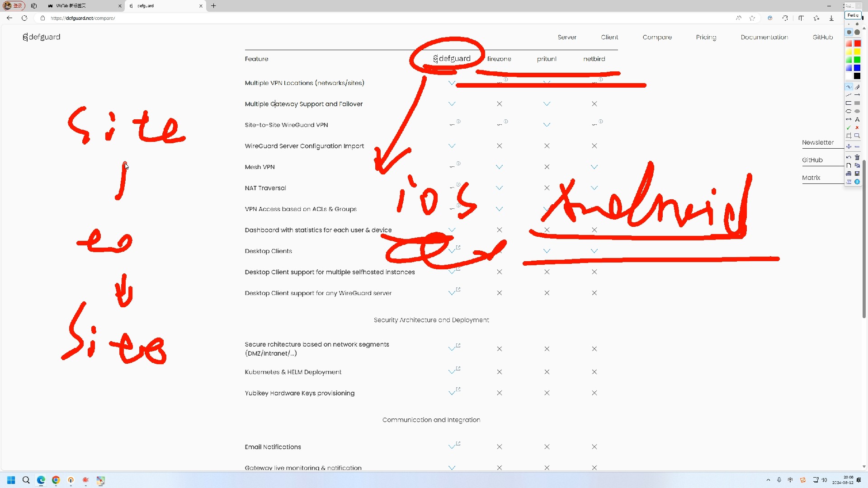
Task: Click the undo arrow in drawing toolbar
Action: pos(849,157)
